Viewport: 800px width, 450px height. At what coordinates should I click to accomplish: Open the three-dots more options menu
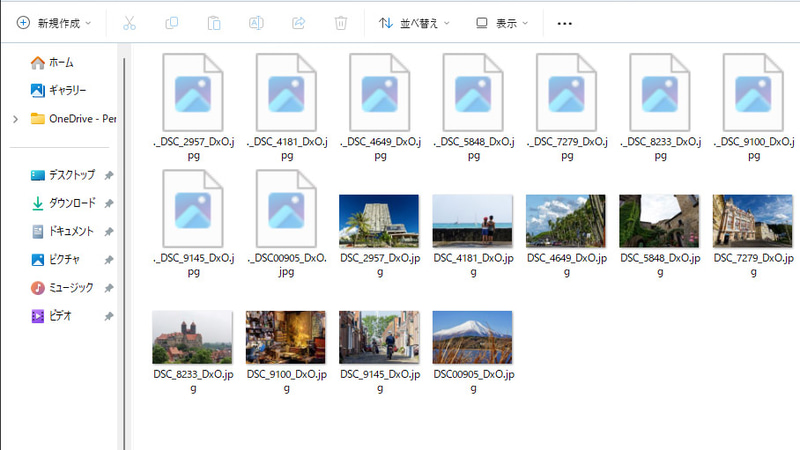[x=564, y=23]
